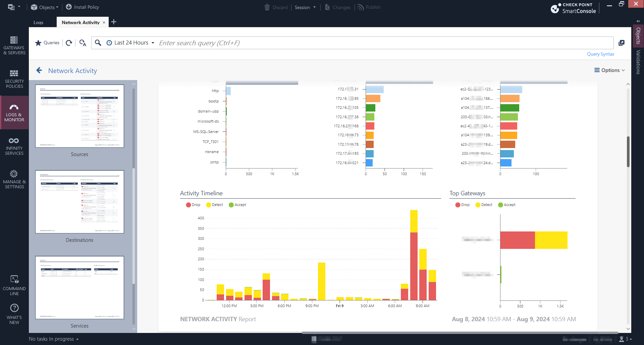Open query in new tab icon
The width and height of the screenshot is (644, 345).
[622, 43]
